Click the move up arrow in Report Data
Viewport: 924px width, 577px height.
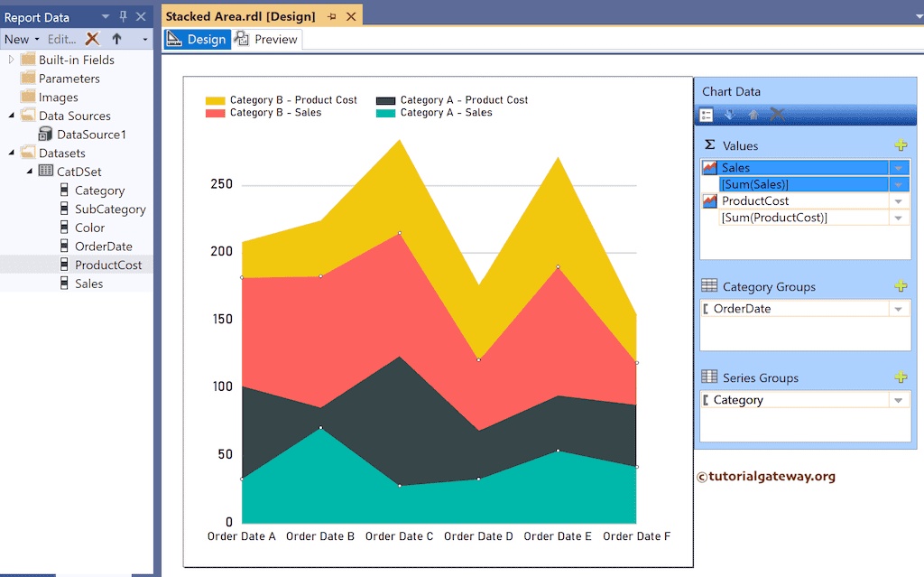pos(116,39)
